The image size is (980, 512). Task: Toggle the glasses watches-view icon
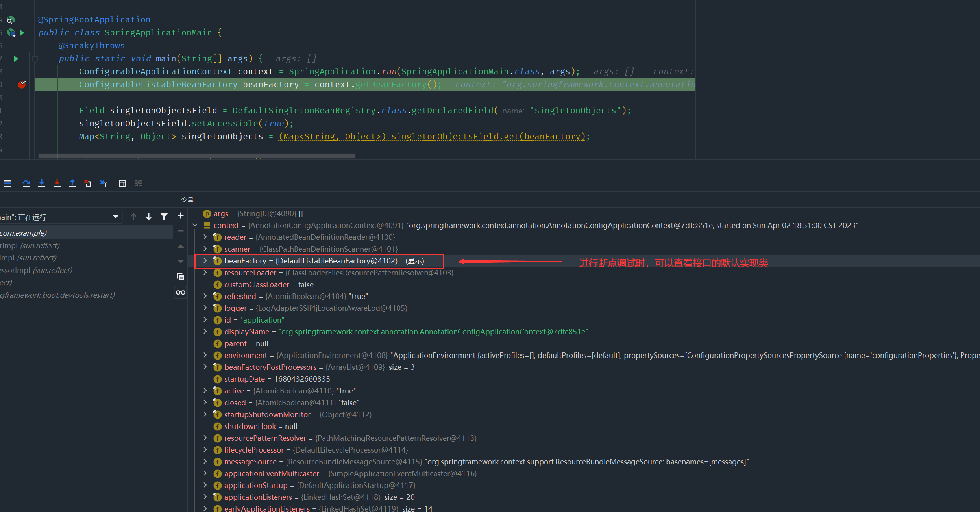pos(181,292)
